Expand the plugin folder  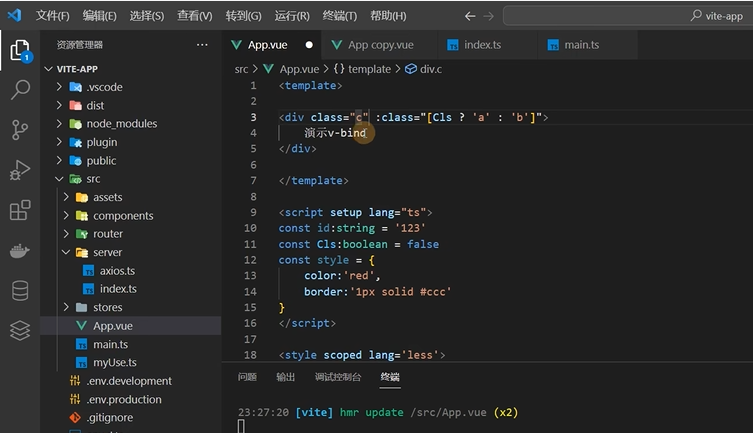click(59, 142)
